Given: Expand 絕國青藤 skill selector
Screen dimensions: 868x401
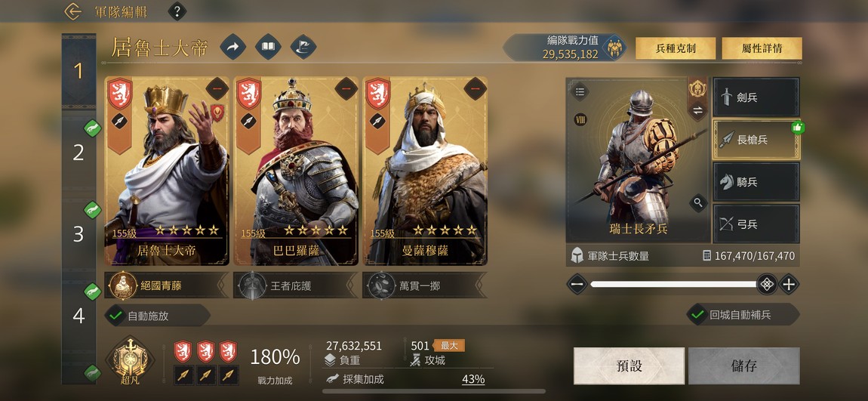Looking at the screenshot, I should pos(167,285).
